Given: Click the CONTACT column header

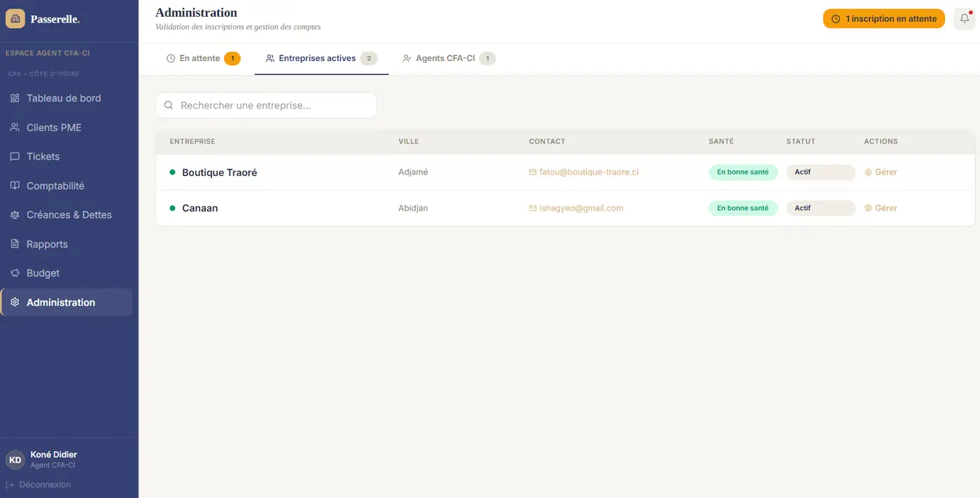Looking at the screenshot, I should pyautogui.click(x=547, y=141).
